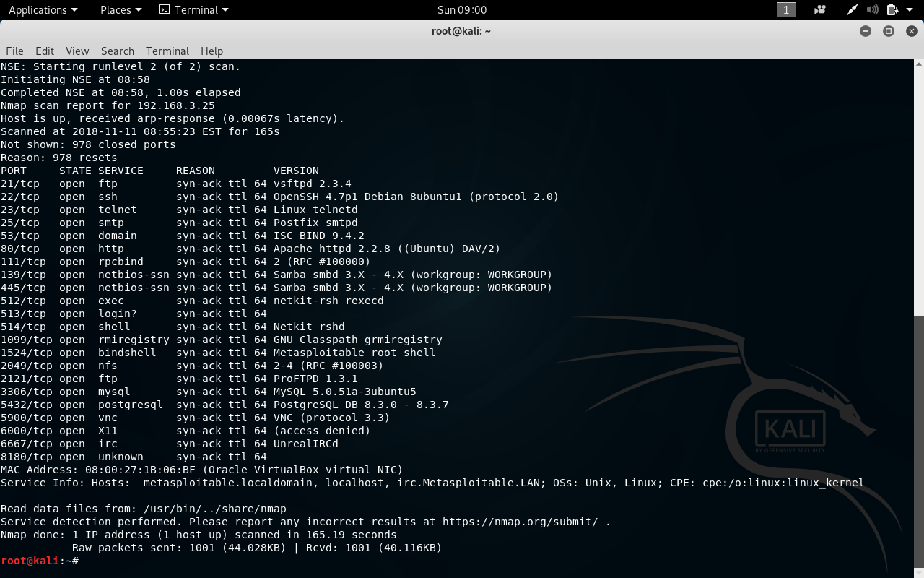Click the 80/tcp Apache httpd 2.2.8 line
Image resolution: width=924 pixels, height=578 pixels.
coord(250,249)
